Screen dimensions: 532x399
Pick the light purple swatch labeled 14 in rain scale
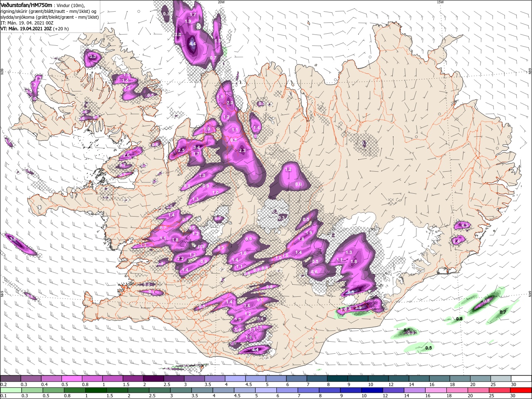[x=414, y=390]
